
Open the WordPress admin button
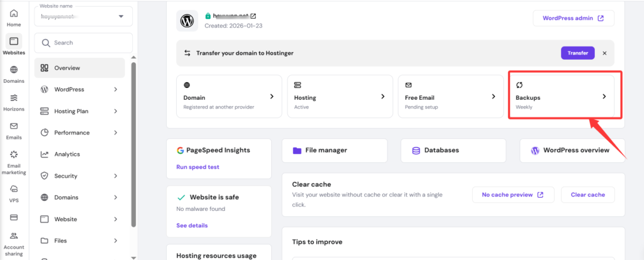click(x=573, y=18)
